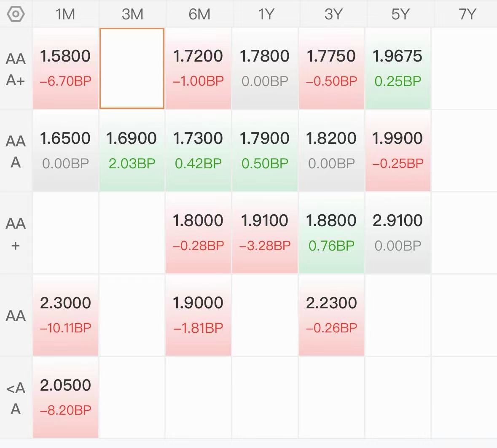
Task: Select the AA+ 3Y cell 1.8800
Action: click(331, 232)
